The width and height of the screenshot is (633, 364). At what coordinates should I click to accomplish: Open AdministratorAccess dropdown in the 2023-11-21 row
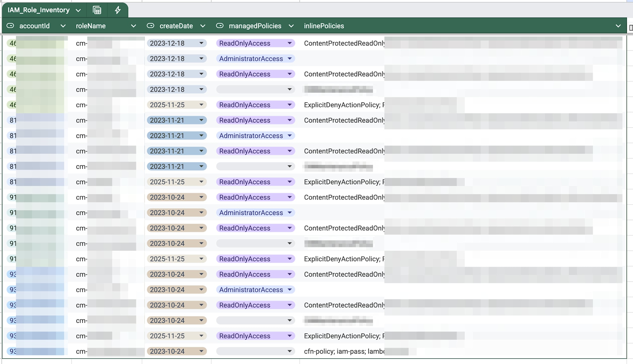[290, 136]
